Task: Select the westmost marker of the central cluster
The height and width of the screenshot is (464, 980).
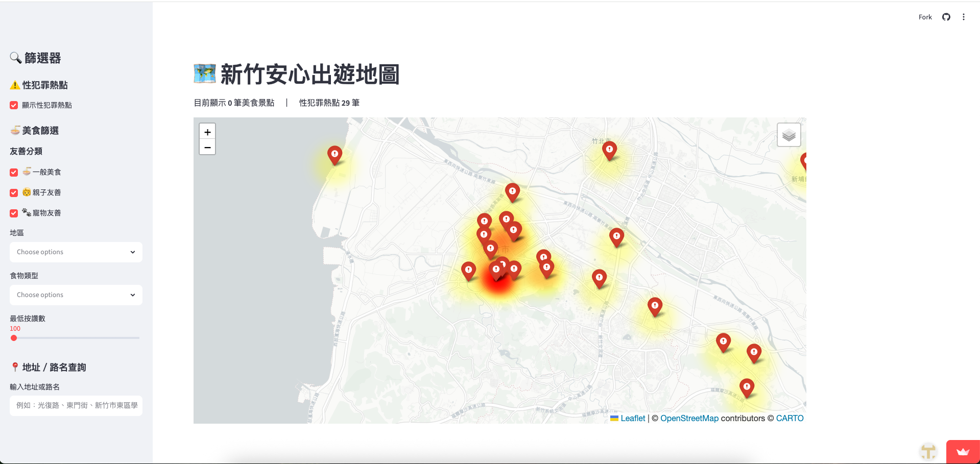Action: tap(468, 271)
